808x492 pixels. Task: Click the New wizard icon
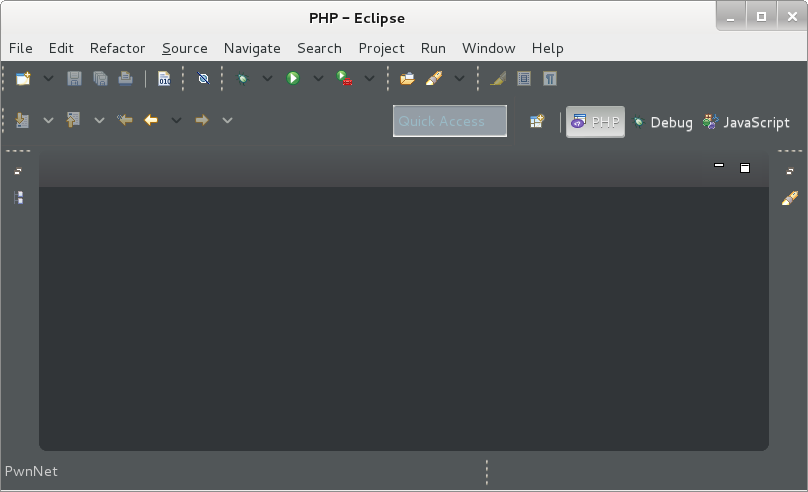[x=23, y=78]
